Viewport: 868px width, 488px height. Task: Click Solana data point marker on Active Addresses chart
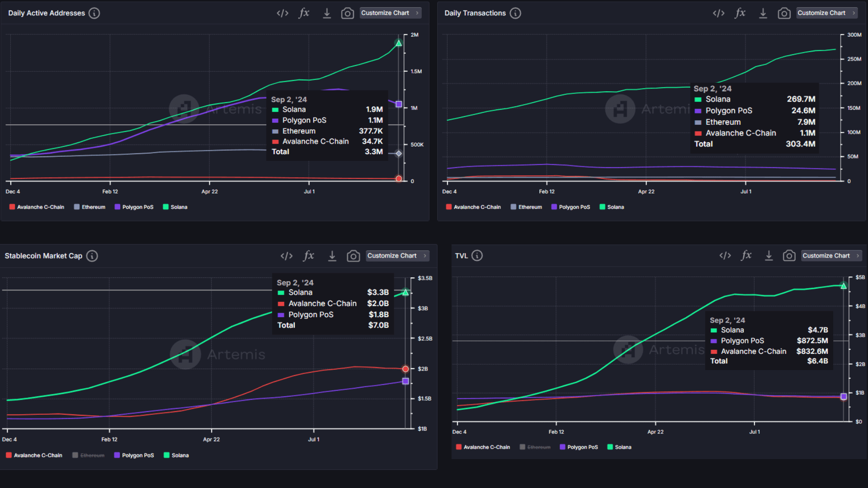tap(399, 43)
